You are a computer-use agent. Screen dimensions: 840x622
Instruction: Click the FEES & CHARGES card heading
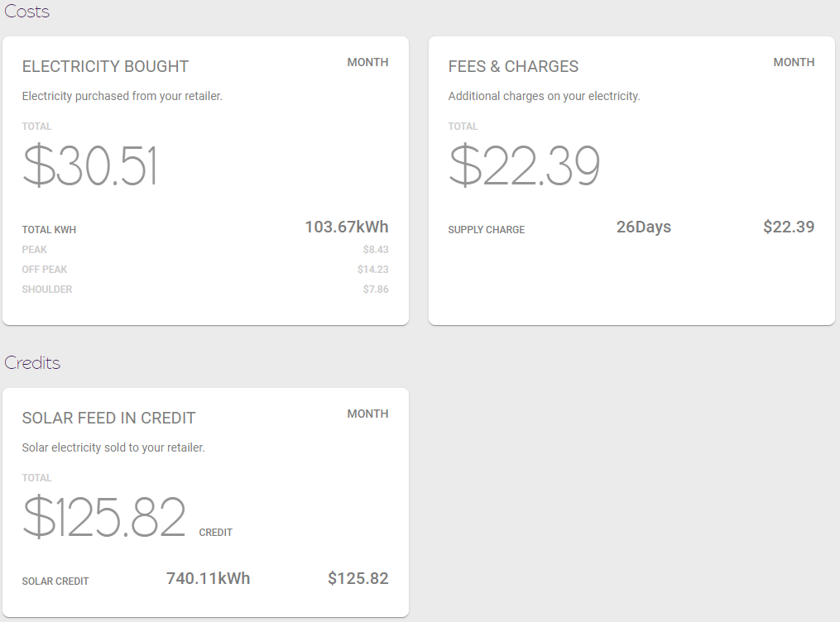click(513, 66)
